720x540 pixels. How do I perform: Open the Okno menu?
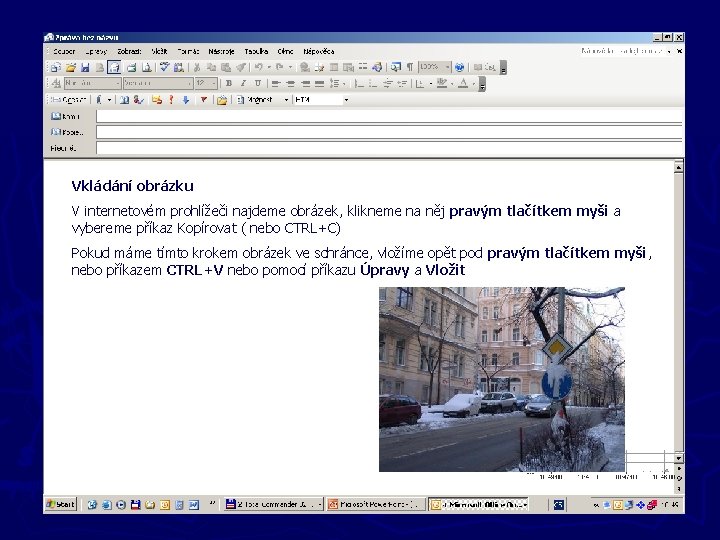coord(285,51)
